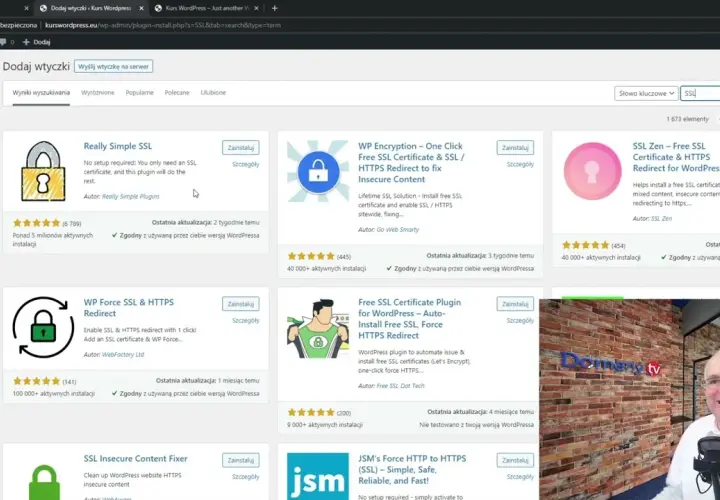Open a new browser tab with plus button

point(274,8)
